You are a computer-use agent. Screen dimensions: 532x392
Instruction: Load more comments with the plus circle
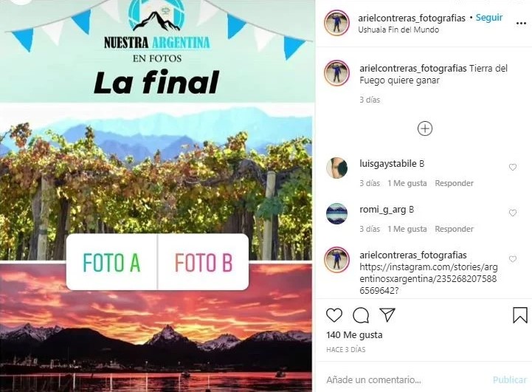[425, 128]
